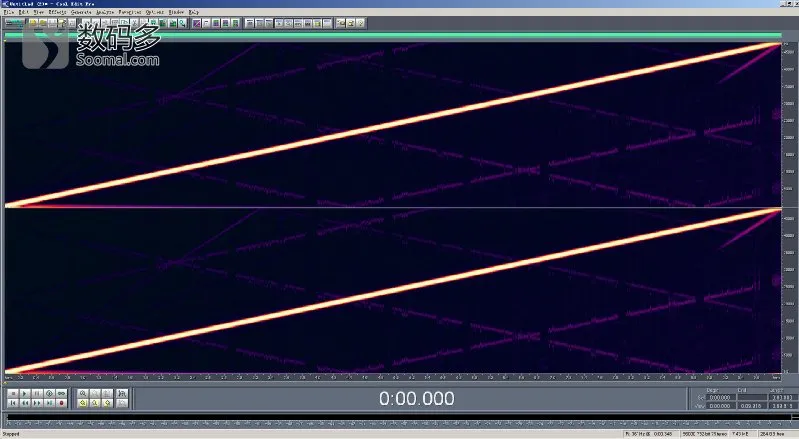Click the Stop transport button
Viewport: 799px width, 439px height.
click(x=13, y=394)
